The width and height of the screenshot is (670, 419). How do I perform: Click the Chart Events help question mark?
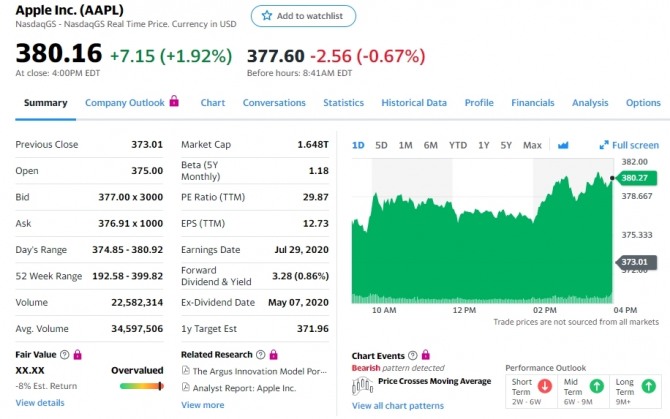click(x=414, y=355)
